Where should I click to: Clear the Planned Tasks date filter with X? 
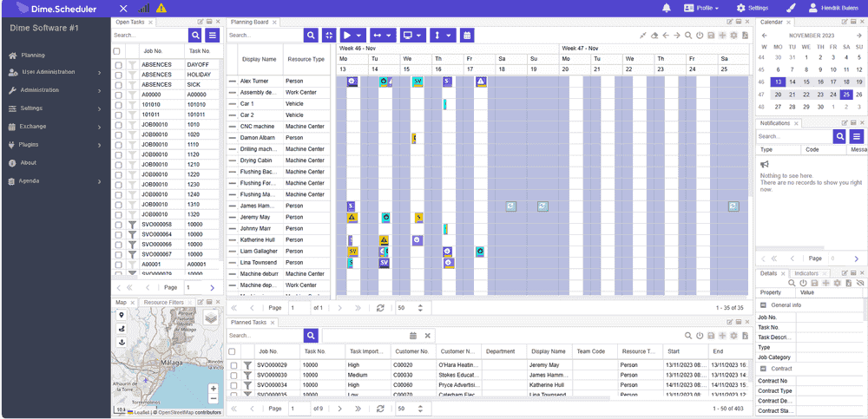coord(427,336)
